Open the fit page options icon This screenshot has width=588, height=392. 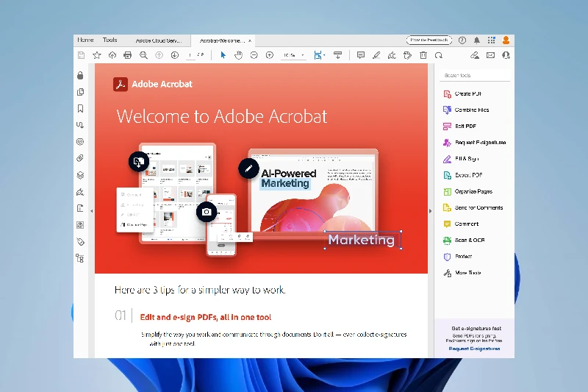click(x=319, y=55)
